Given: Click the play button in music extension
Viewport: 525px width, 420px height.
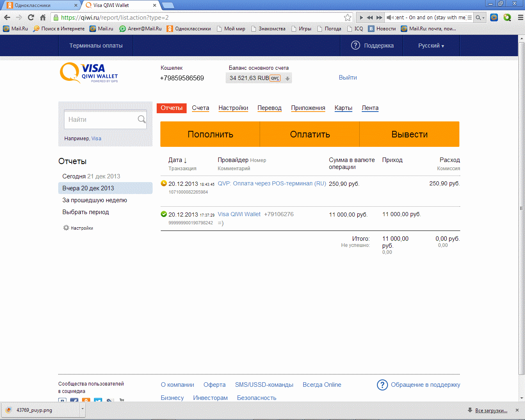Looking at the screenshot, I should [361, 18].
